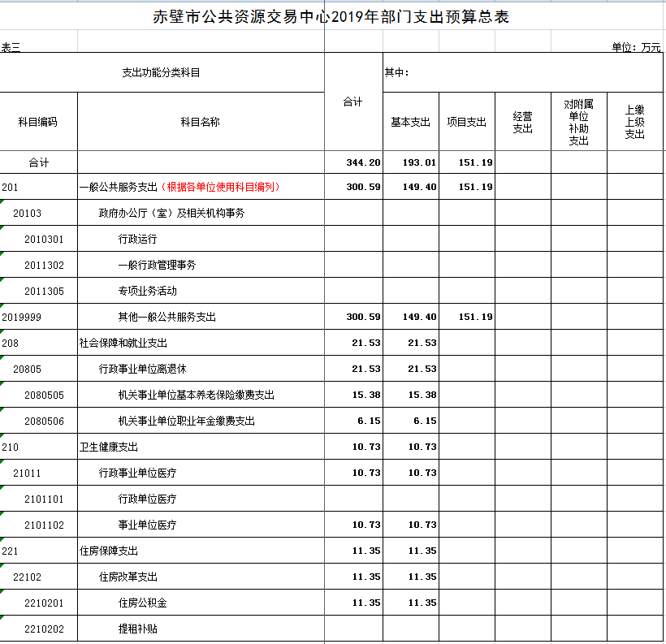Click the 单位：万元 unit label

[636, 47]
